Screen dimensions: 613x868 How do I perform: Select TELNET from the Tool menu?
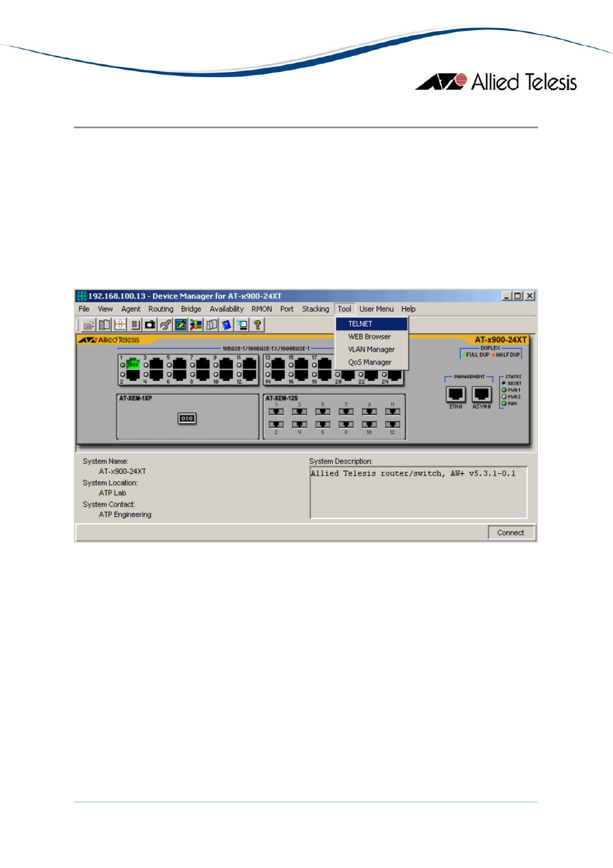tap(372, 324)
